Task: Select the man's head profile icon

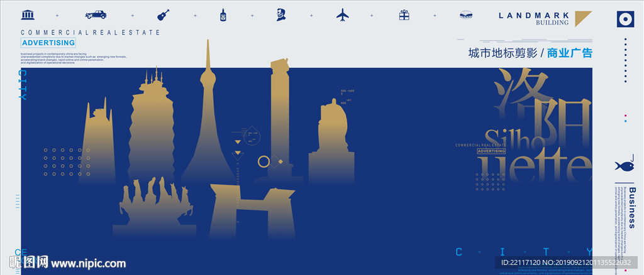Action: (x=281, y=14)
